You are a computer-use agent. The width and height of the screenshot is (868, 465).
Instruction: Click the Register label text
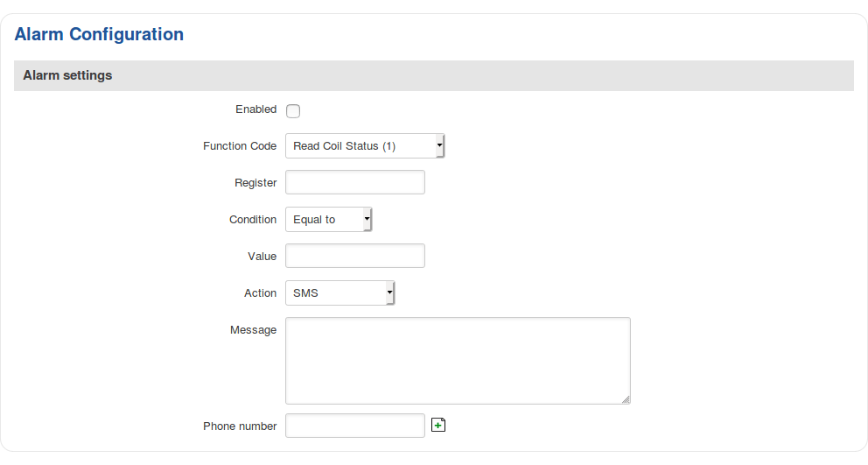255,183
